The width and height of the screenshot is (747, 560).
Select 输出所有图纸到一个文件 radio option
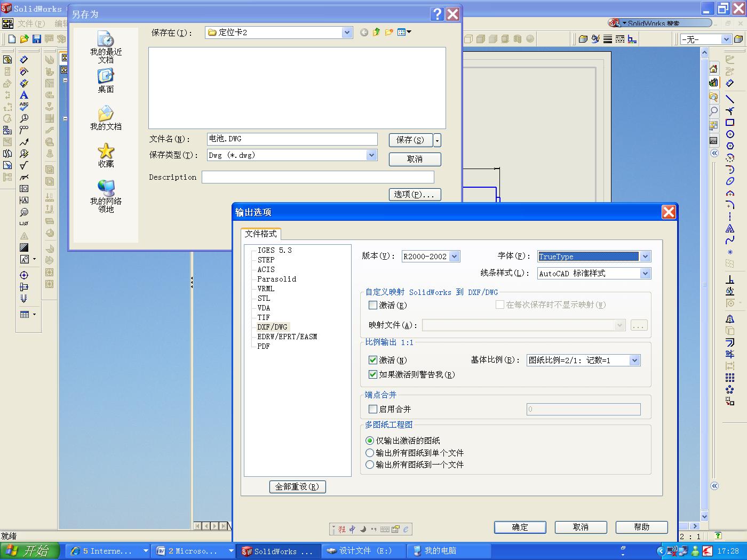(x=370, y=465)
